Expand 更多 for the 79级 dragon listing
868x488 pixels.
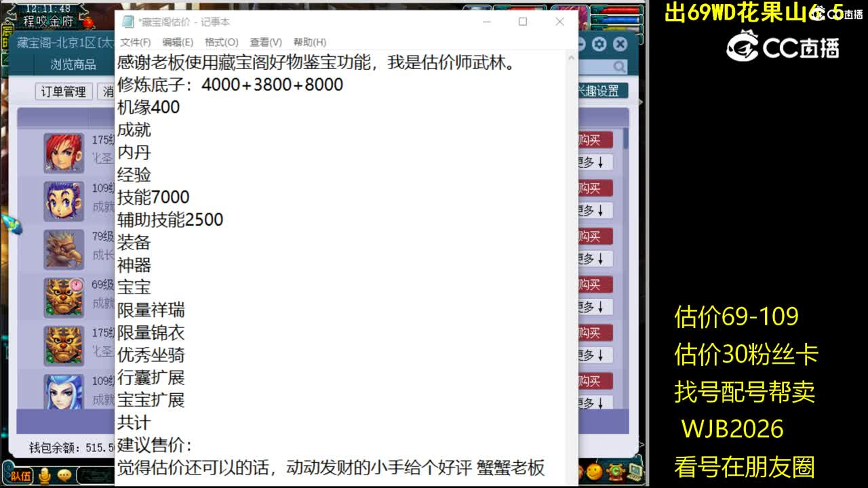[595, 258]
